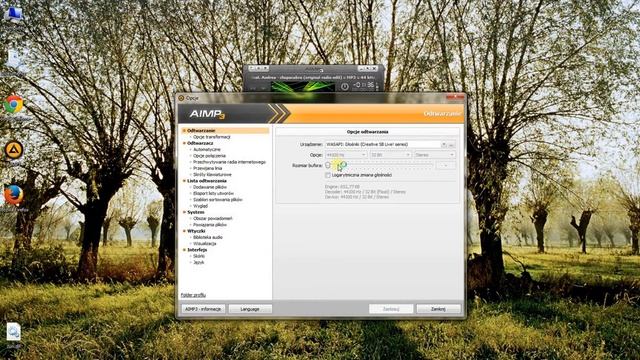This screenshot has height=360, width=640.
Task: Select Odtwarzacz category in the tree
Action: tap(200, 143)
